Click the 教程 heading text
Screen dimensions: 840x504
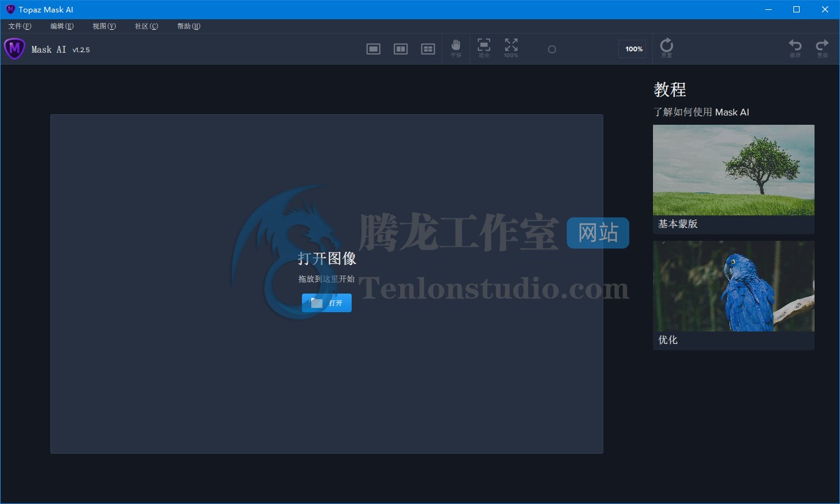pyautogui.click(x=670, y=89)
